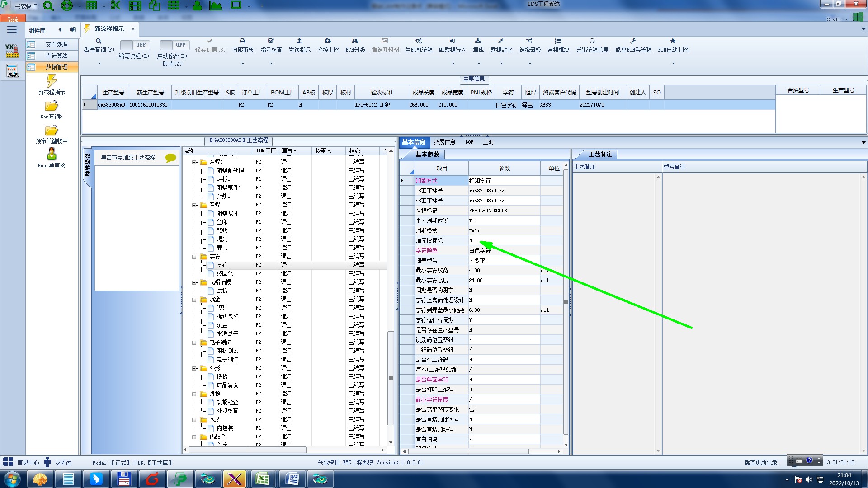Switch to the 拓展信息 tab
This screenshot has width=868, height=488.
coord(444,142)
